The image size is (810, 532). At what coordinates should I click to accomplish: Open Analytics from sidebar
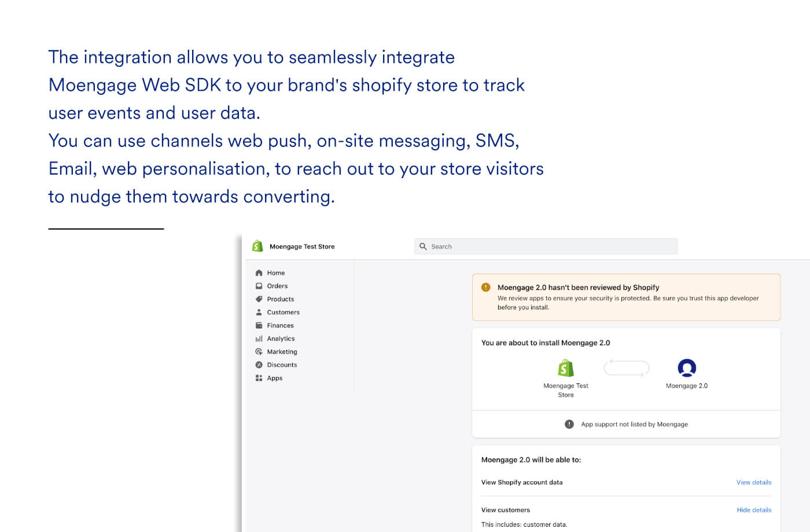point(281,339)
